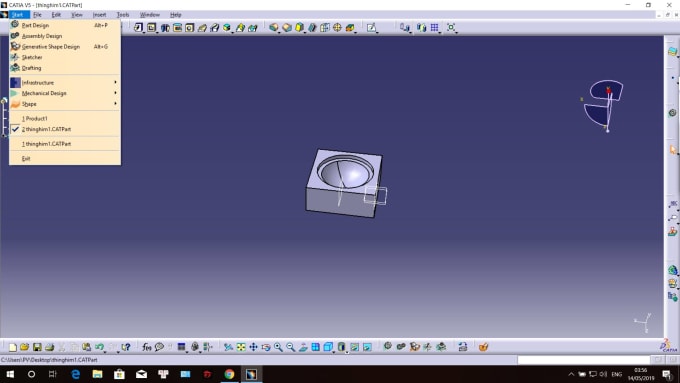Open the Pad sub-toolbar arrow
The width and height of the screenshot is (680, 383).
[x=143, y=32]
